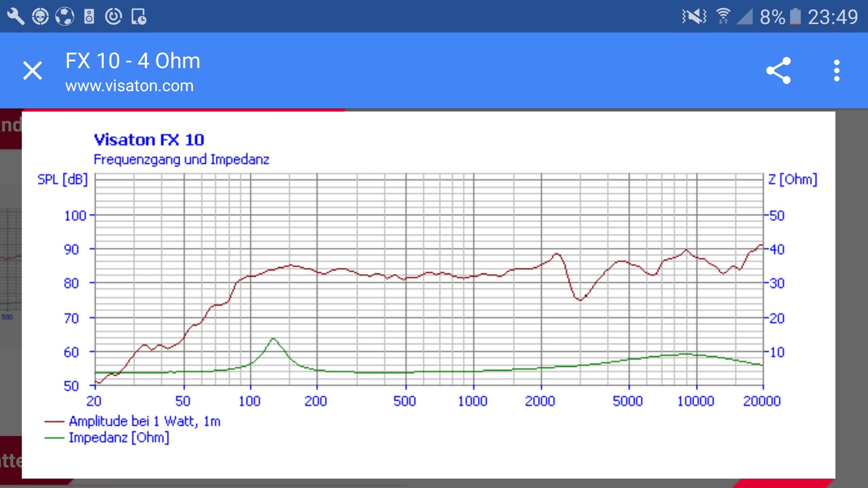The image size is (868, 488).
Task: Tap the speaker notification icon
Action: point(89,16)
